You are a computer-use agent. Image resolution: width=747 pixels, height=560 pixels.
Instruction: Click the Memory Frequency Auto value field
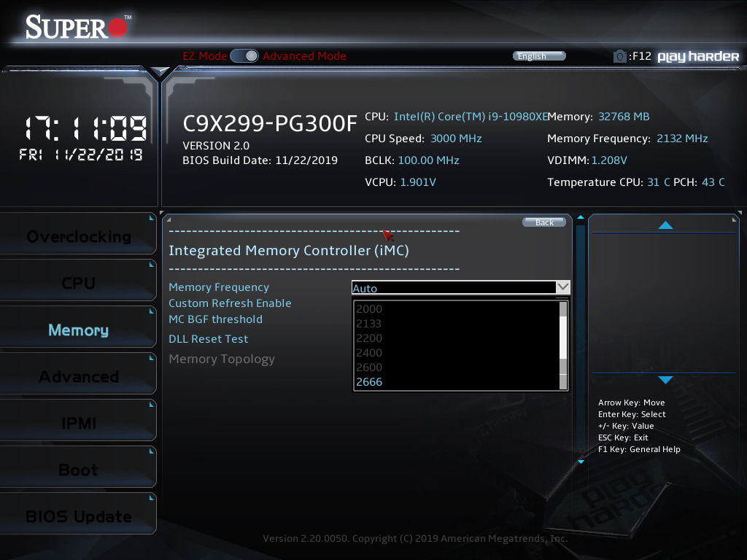pyautogui.click(x=454, y=287)
